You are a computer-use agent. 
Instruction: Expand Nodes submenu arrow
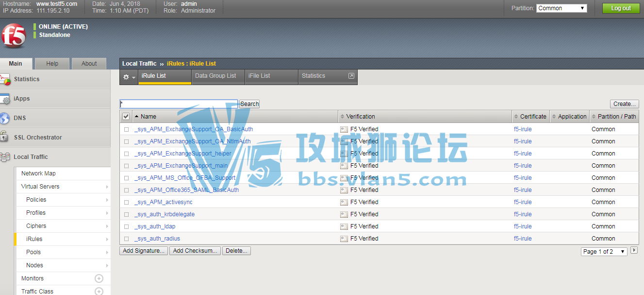[x=107, y=265]
